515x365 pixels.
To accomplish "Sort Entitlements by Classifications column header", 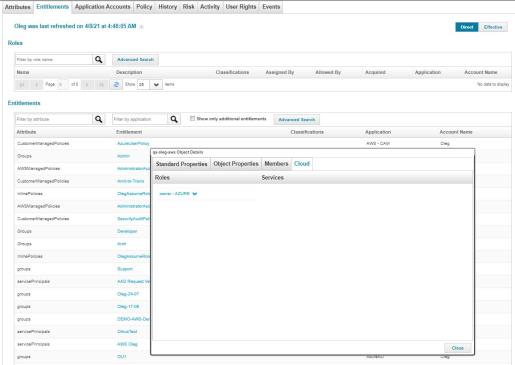I will coord(307,132).
